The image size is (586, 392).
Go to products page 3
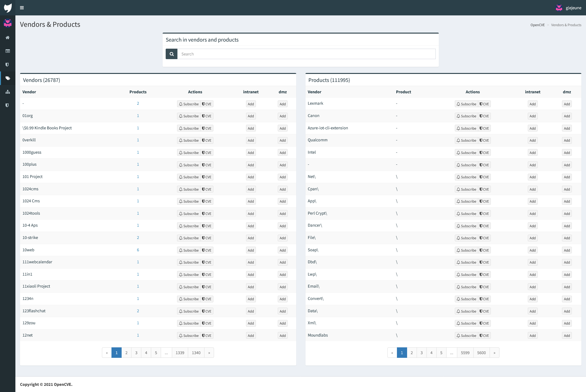422,353
